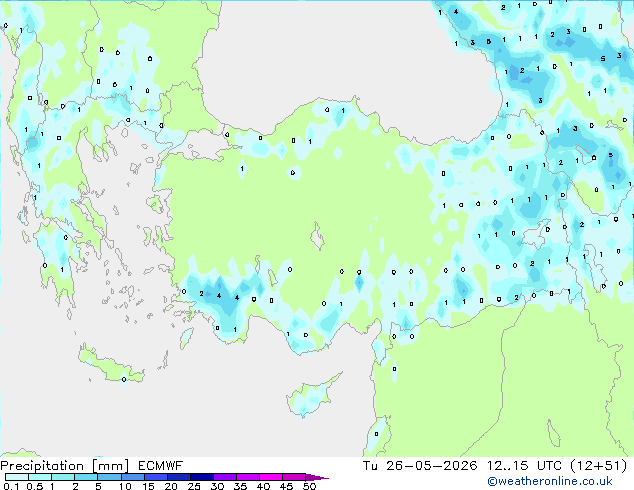The height and width of the screenshot is (490, 634).
Task: Click legend swatch between 0.5 and 1
Action: [x=40, y=477]
